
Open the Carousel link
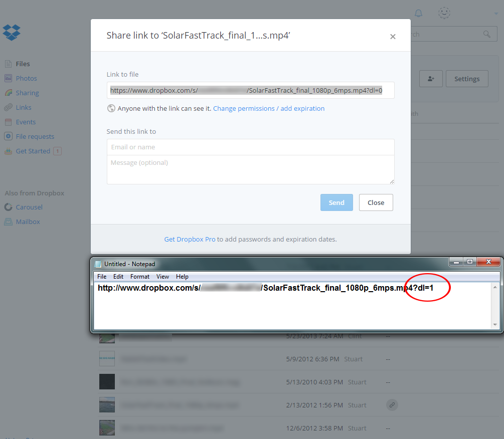(x=29, y=207)
